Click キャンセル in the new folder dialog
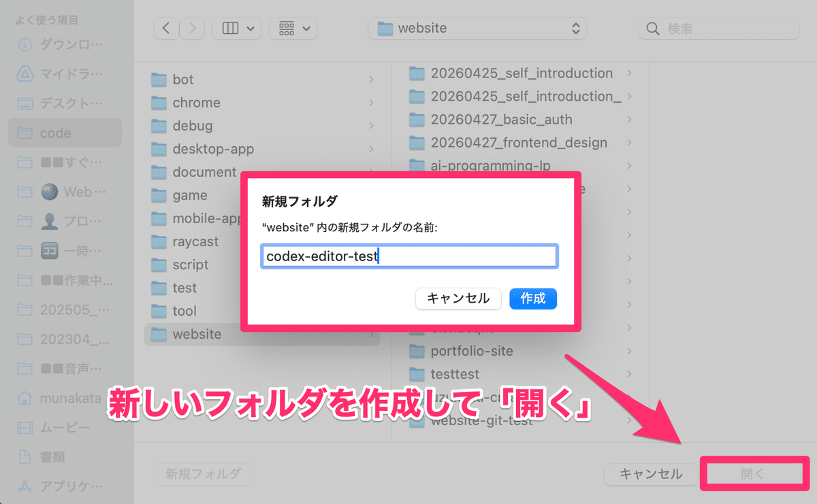The image size is (817, 504). [458, 299]
